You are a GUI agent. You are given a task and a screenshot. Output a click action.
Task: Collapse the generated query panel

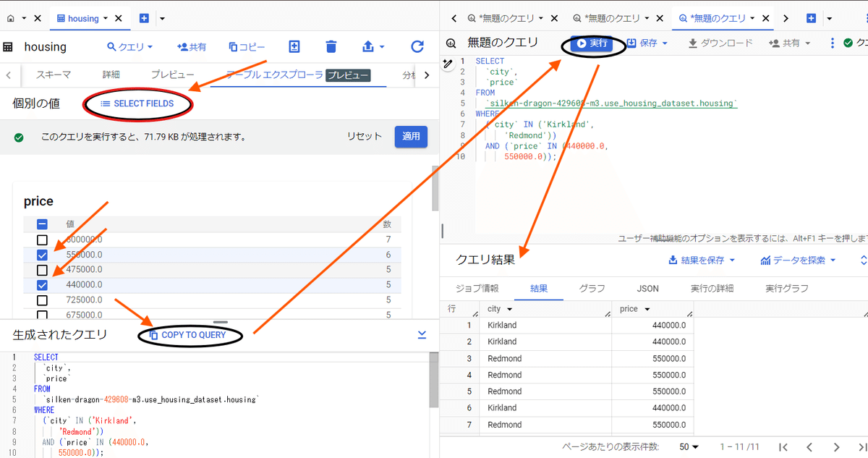pos(422,334)
